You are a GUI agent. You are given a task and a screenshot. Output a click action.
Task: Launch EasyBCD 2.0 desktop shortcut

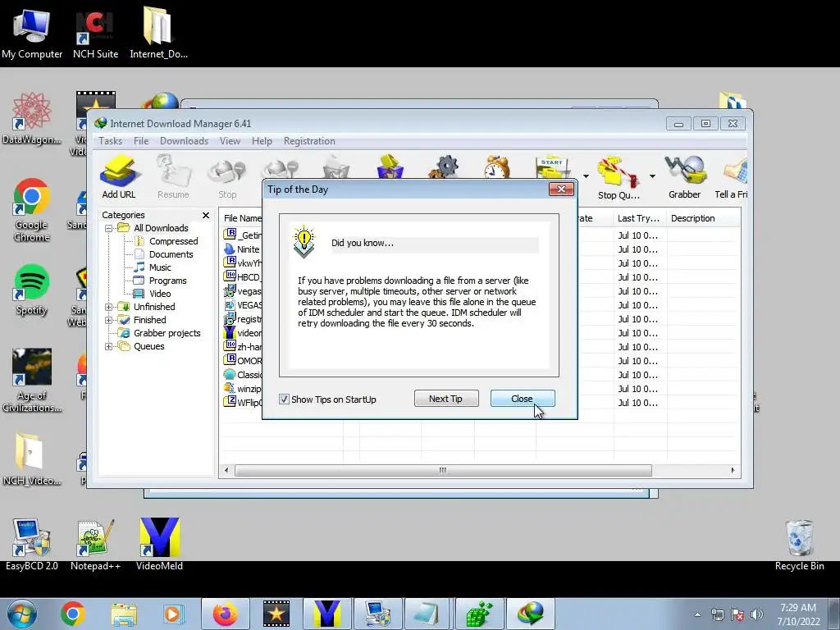pos(32,546)
